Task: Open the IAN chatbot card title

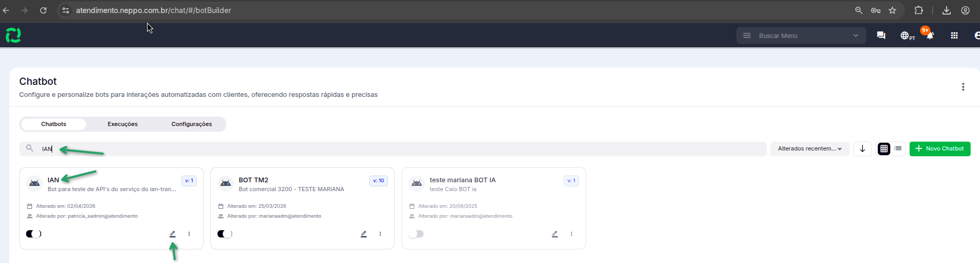Action: pos(53,180)
